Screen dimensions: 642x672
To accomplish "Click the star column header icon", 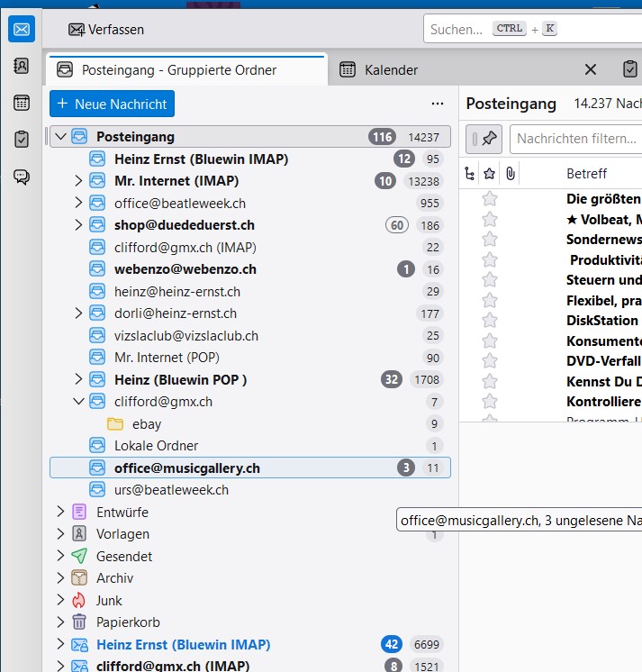I will click(x=489, y=173).
